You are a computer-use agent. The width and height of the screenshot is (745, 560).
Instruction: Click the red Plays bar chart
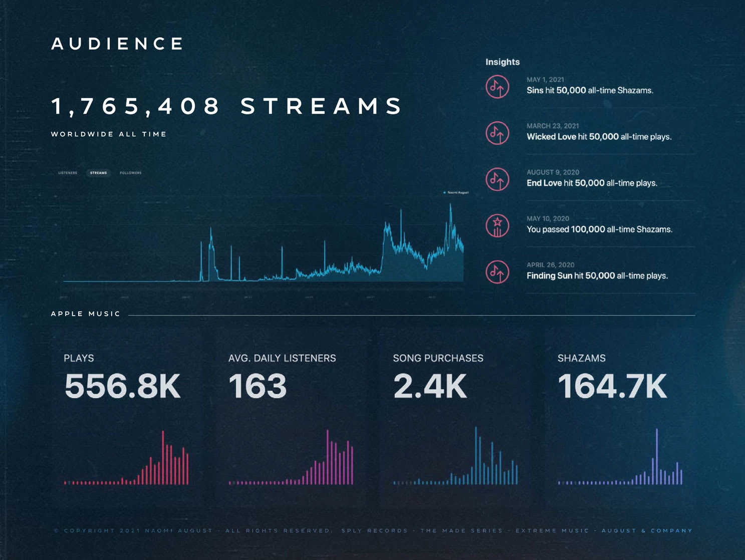pos(126,457)
